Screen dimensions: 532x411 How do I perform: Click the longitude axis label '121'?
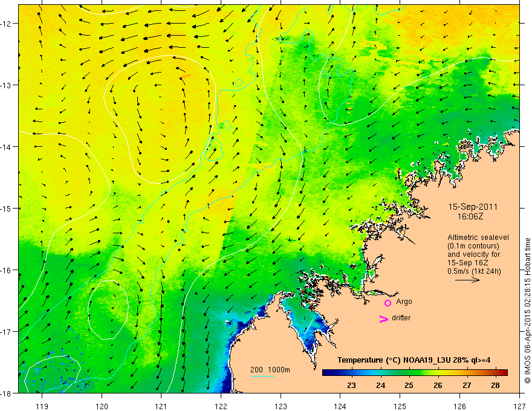161,406
